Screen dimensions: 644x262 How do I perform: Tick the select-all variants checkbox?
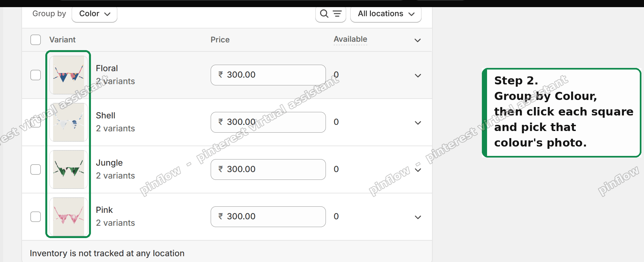point(36,40)
